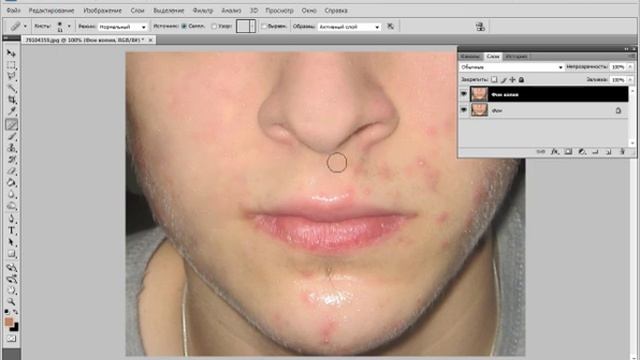Toggle ignore adjustment layers icon in options bar

point(391,27)
